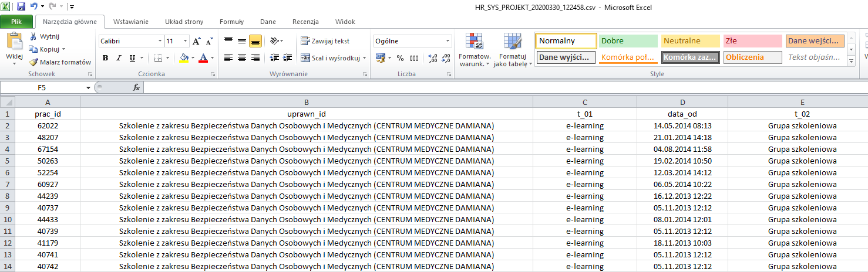Align cell text left
This screenshot has width=868, height=272.
click(x=228, y=58)
